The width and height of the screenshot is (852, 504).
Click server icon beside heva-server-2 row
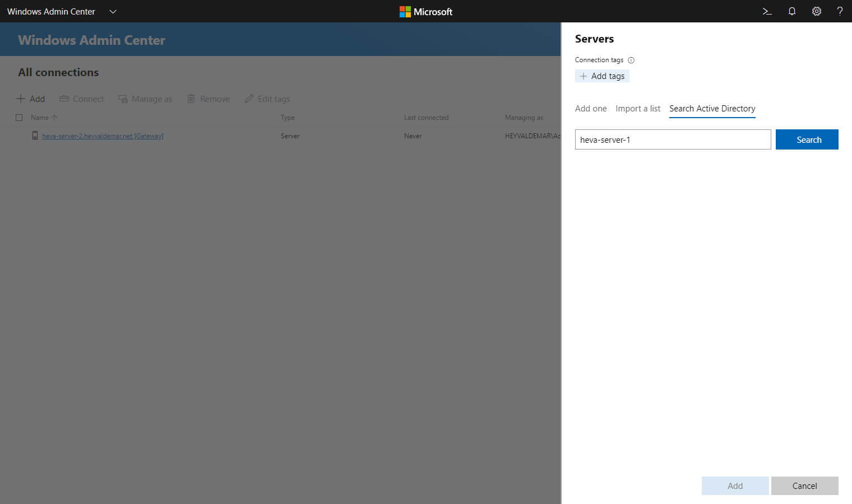pos(35,136)
